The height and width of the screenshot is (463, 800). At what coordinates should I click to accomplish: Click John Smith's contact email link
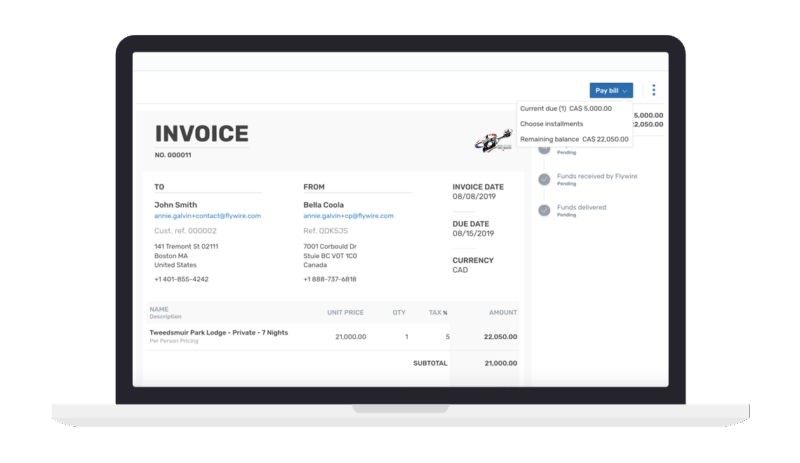coord(207,216)
